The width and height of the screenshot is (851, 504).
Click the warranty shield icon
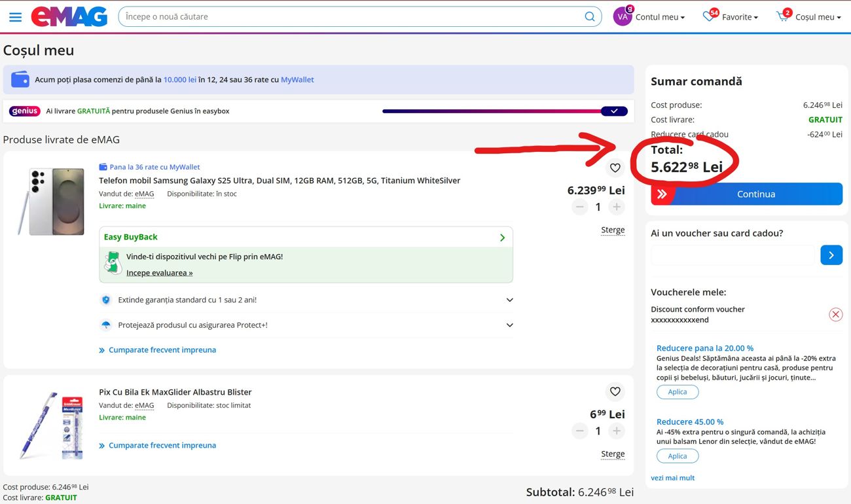[105, 300]
